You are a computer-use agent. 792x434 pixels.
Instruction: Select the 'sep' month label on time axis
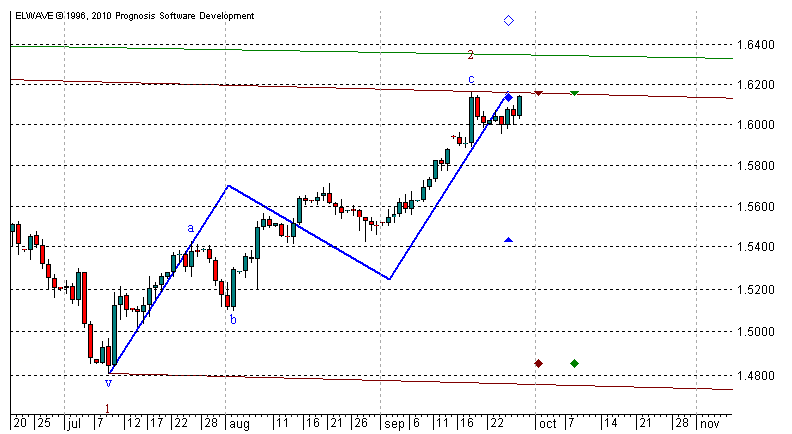tap(394, 424)
